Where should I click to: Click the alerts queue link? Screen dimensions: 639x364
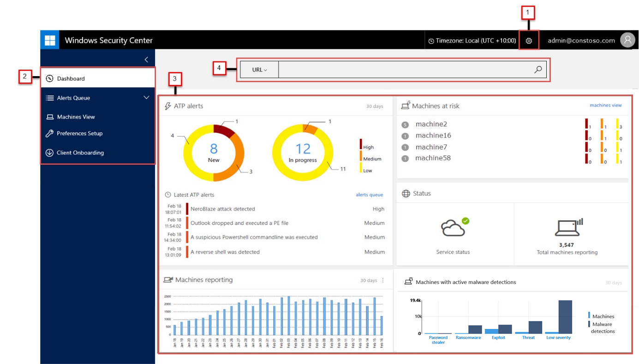369,195
